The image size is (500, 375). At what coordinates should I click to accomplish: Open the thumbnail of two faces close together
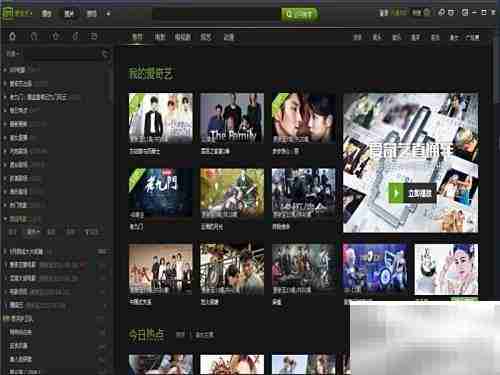[304, 118]
